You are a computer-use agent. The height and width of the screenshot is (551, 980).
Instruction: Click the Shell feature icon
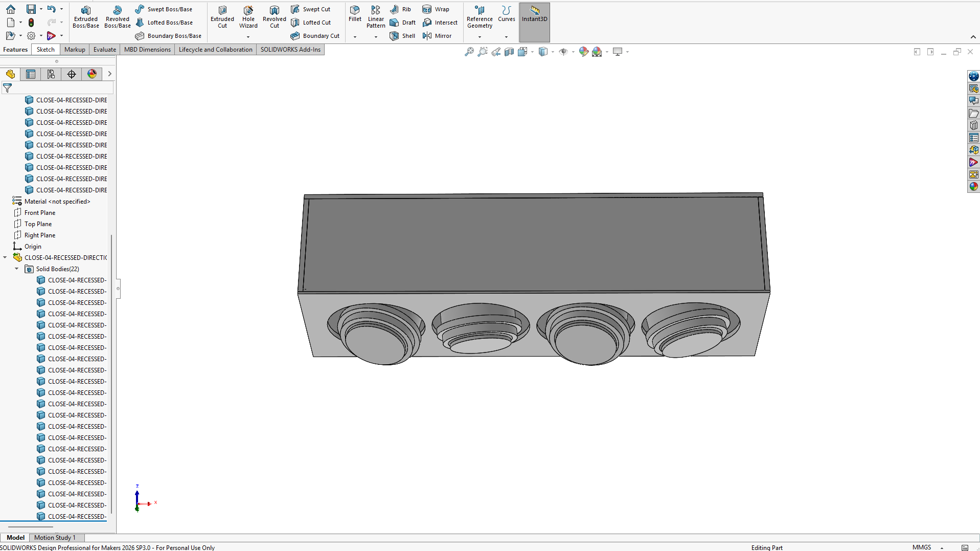pos(394,36)
